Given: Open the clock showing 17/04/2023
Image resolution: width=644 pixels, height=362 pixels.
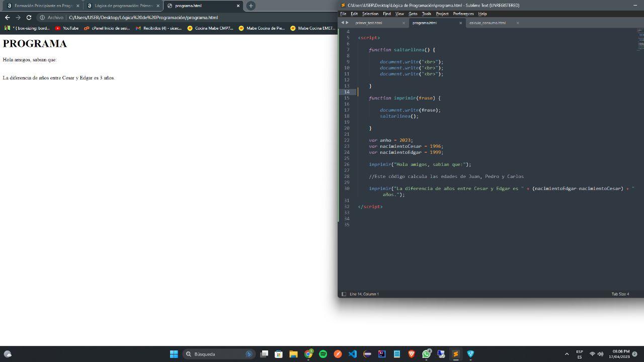Looking at the screenshot, I should 619,354.
